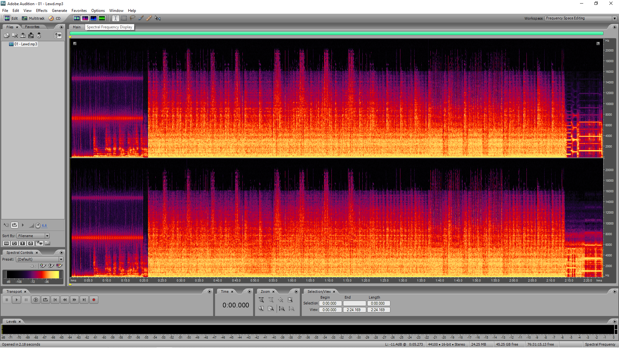Click the full path folder icon in Files panel

47,243
